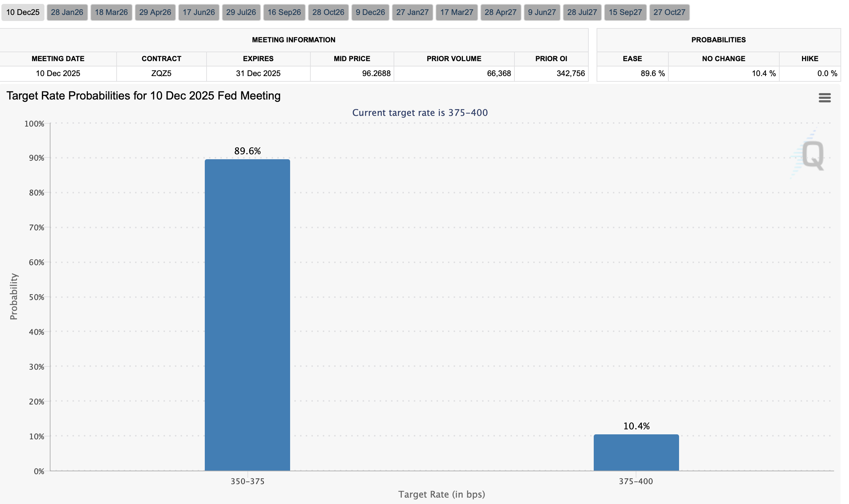The image size is (849, 504).
Task: Click the QuikStrike Q watermark logo
Action: (x=813, y=155)
